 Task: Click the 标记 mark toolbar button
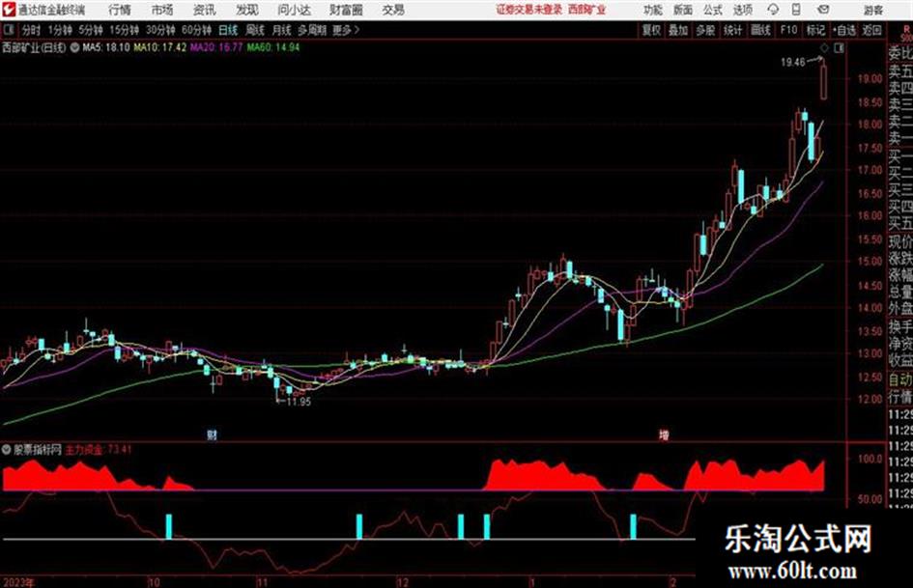point(815,30)
